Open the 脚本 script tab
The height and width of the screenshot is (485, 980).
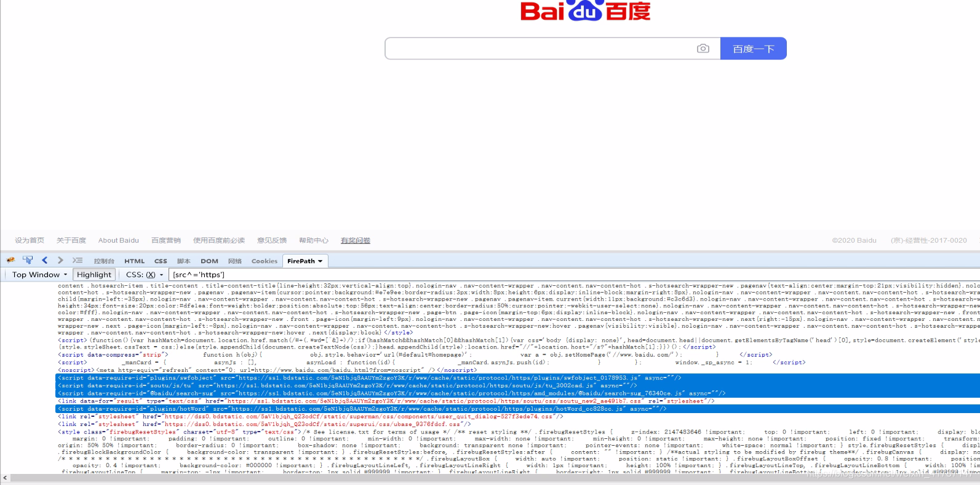(x=183, y=261)
